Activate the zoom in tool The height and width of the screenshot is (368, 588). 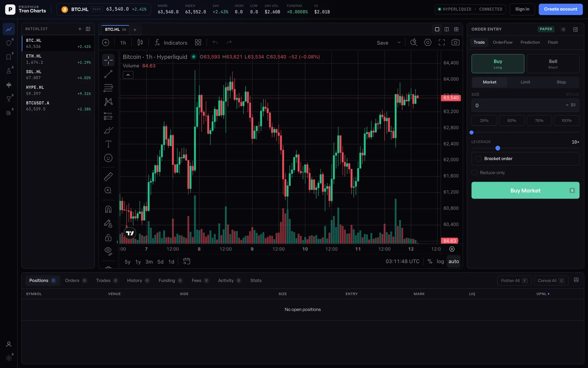coord(108,190)
